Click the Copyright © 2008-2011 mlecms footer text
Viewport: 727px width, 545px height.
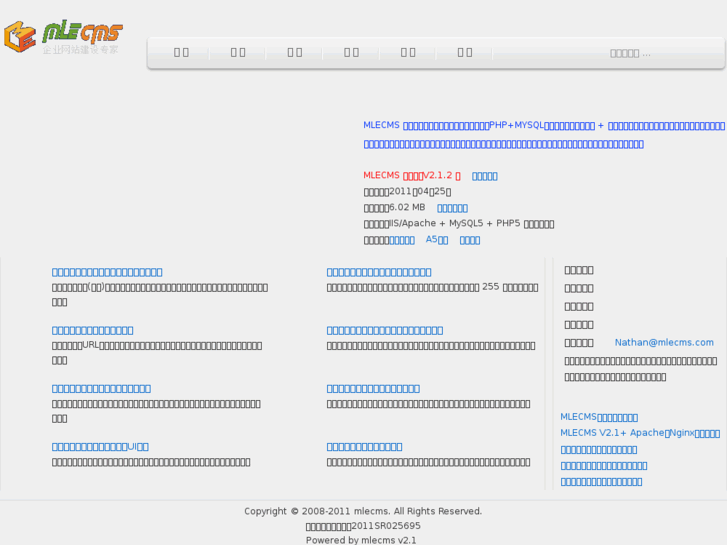363,511
